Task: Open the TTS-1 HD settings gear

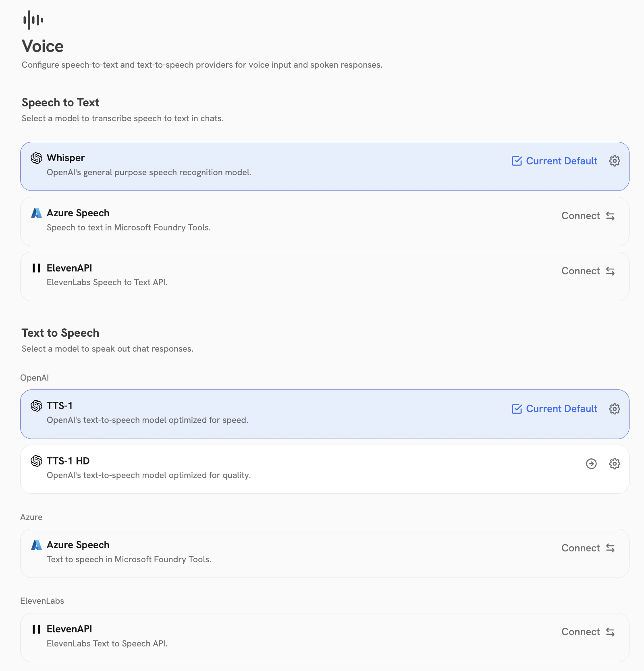Action: click(614, 464)
